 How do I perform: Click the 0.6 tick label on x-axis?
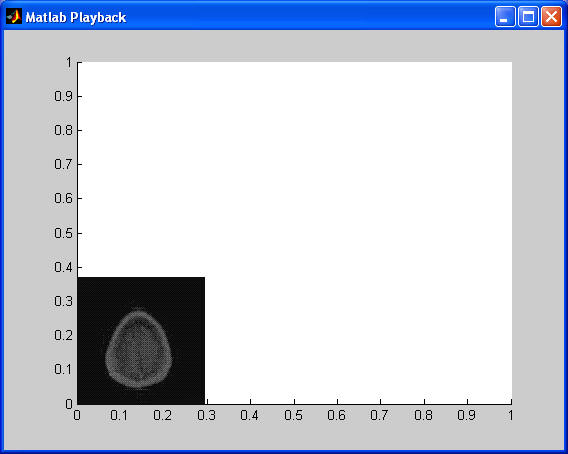click(x=337, y=415)
